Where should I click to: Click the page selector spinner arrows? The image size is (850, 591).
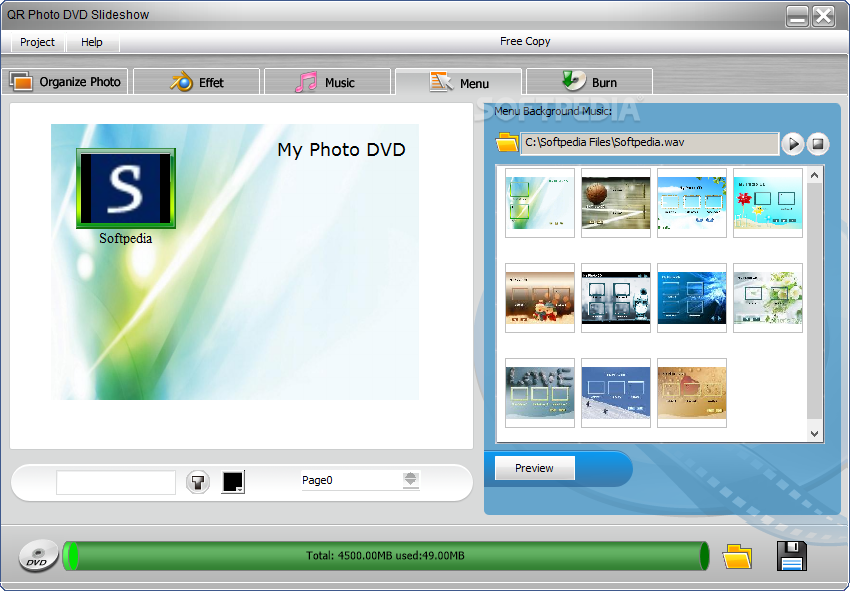click(410, 479)
